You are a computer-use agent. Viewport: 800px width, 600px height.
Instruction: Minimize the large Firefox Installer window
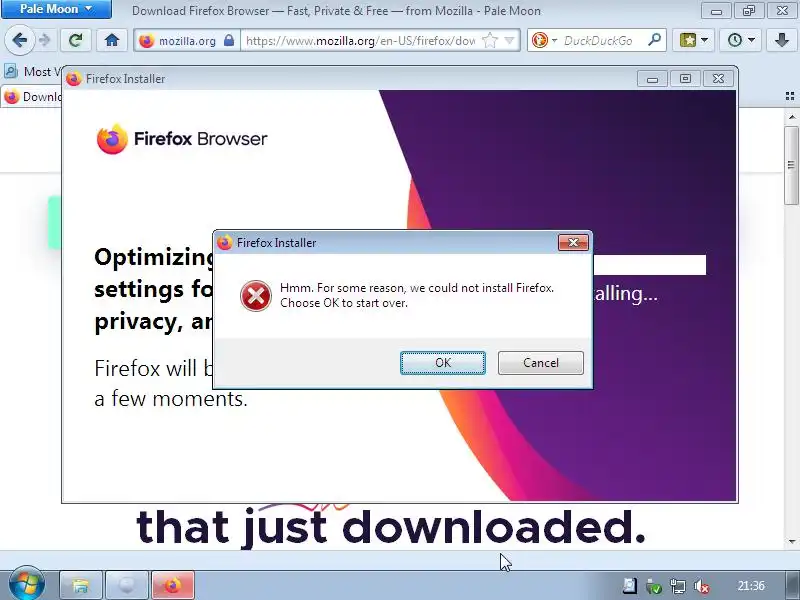tap(652, 79)
